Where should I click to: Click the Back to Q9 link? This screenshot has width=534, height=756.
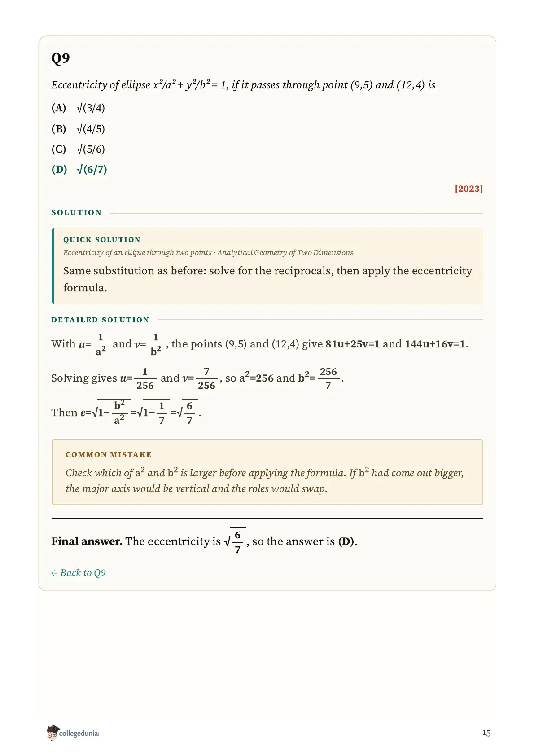coord(79,573)
